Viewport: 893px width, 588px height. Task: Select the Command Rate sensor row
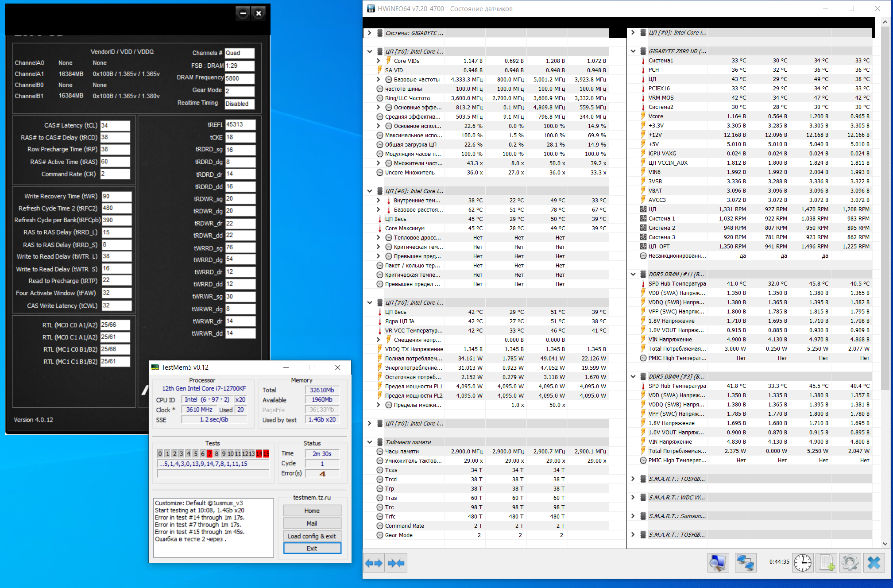pyautogui.click(x=404, y=526)
